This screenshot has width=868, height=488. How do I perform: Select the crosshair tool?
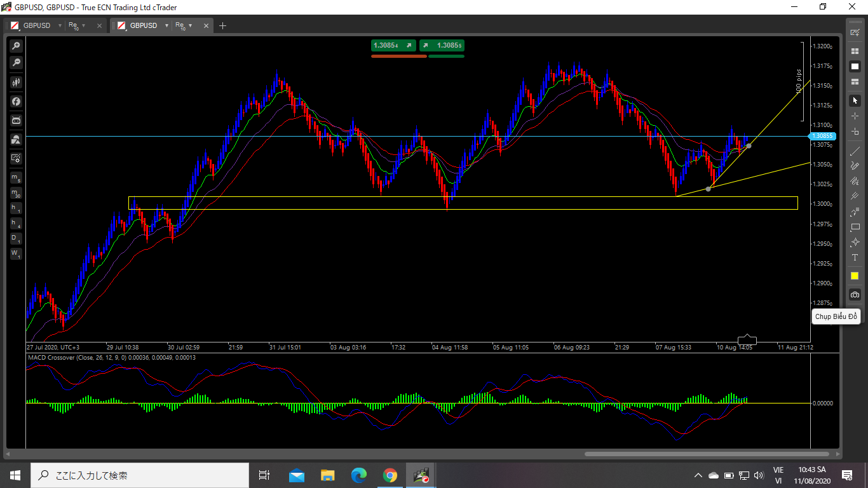(855, 116)
